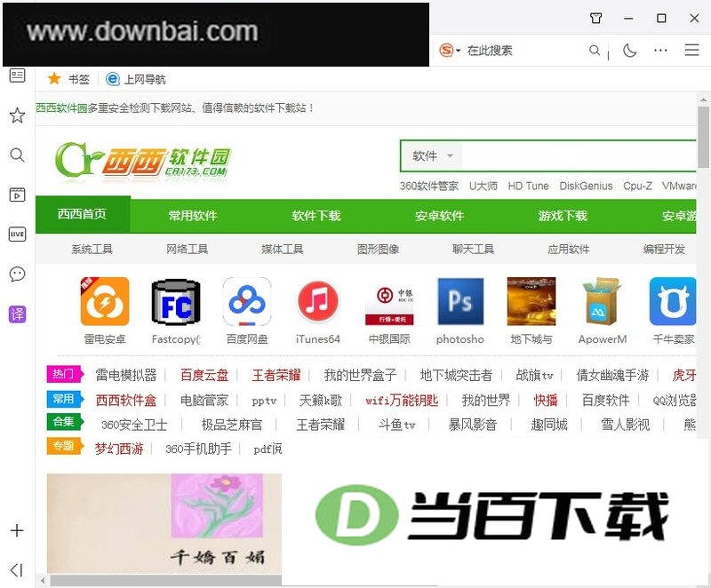The image size is (711, 588).
Task: Add sidebar app with plus icon
Action: pos(17,530)
